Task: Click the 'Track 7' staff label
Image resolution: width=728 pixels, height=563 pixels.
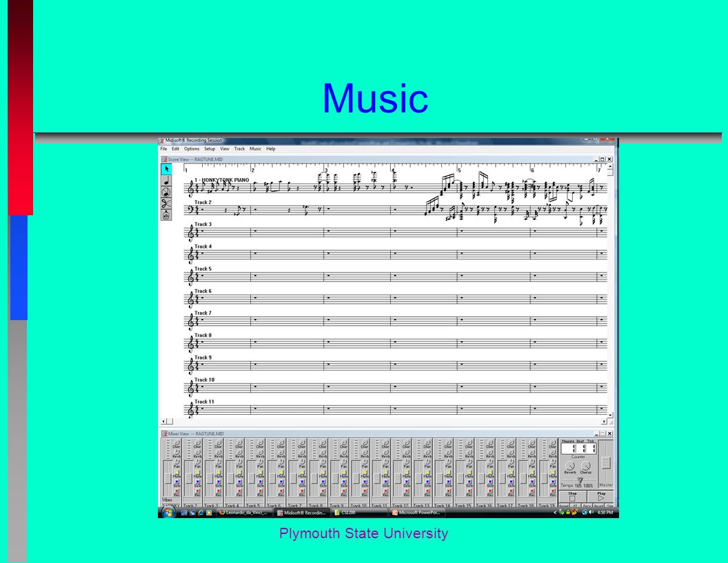Action: tap(203, 313)
